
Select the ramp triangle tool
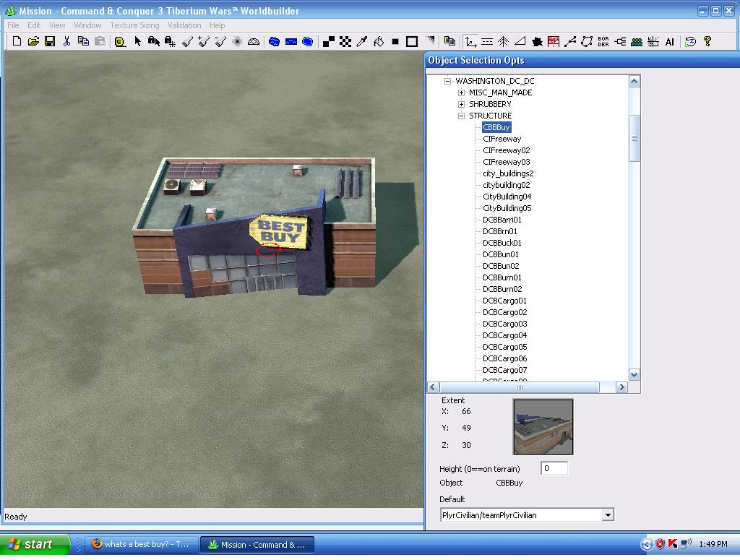(520, 41)
